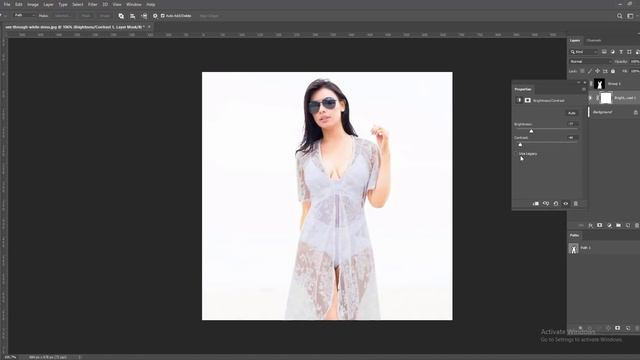Toggle lock position icon
Screen dimensions: 640x360
coord(598,71)
